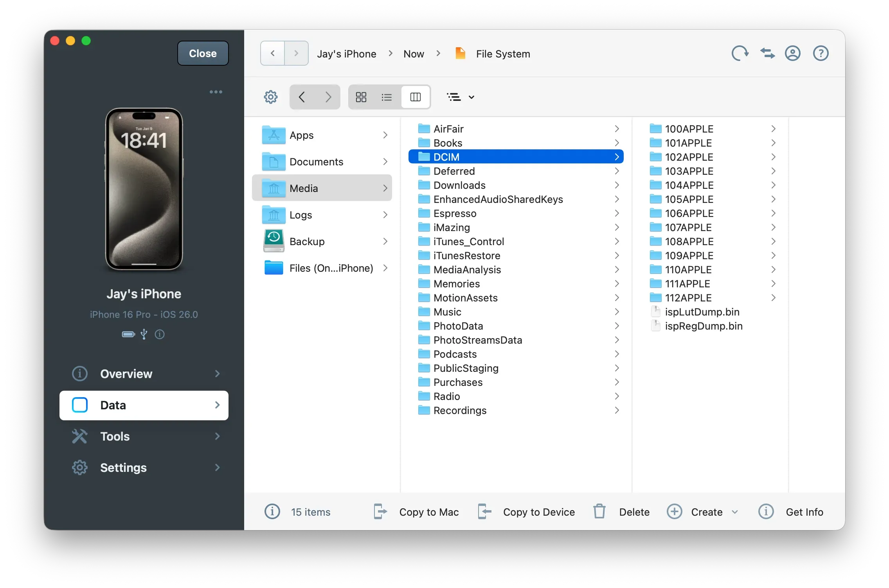
Task: Click the transfer arrows icon near top right
Action: [767, 53]
